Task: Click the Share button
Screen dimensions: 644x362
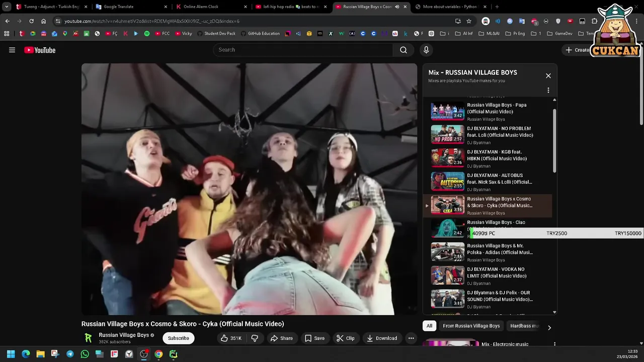Action: pyautogui.click(x=281, y=338)
